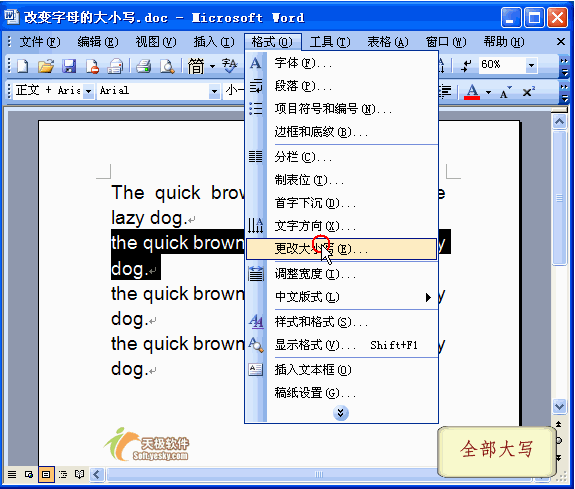
Task: Choose 制表位(T)... menu entry
Action: click(341, 180)
